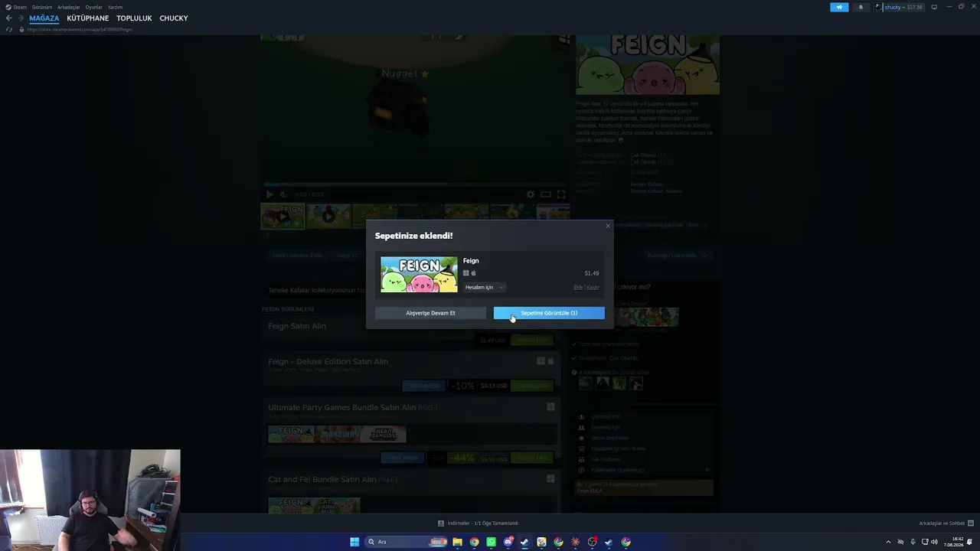
Task: Click the 'Ekle' link in cart dialog
Action: (578, 288)
